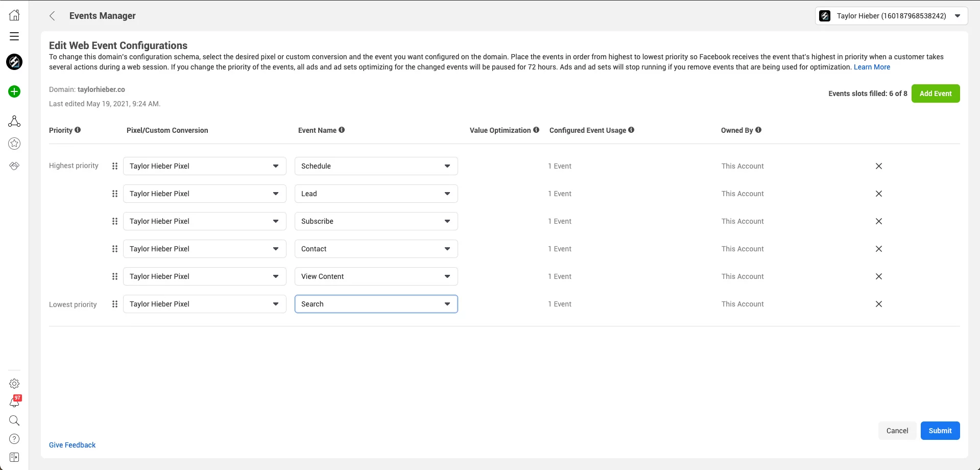
Task: Click info icon next to Value Optimization
Action: [536, 130]
